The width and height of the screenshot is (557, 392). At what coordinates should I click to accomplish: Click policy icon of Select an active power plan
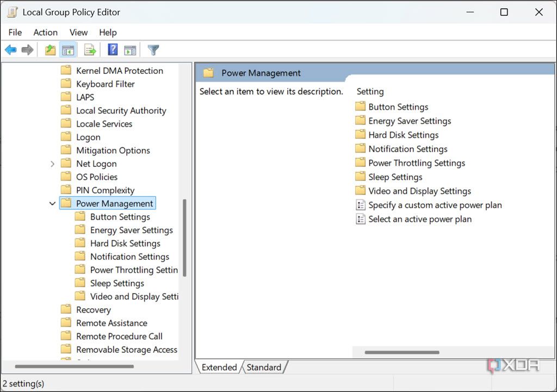tap(361, 219)
